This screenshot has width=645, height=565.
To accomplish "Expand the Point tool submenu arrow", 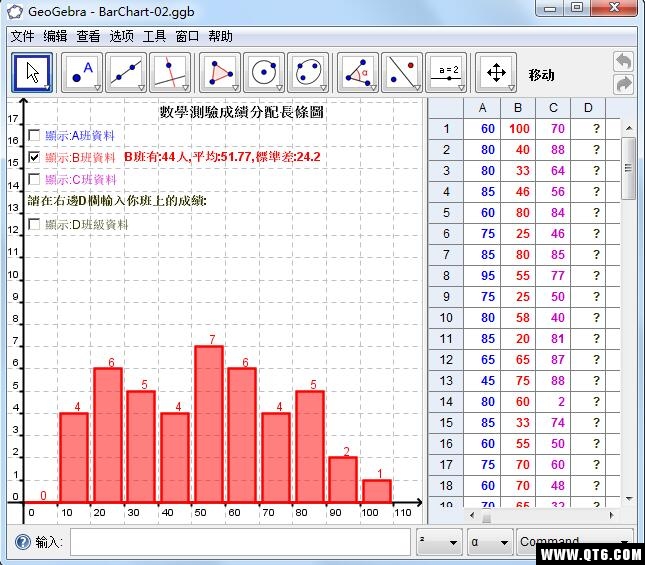I will click(x=97, y=88).
